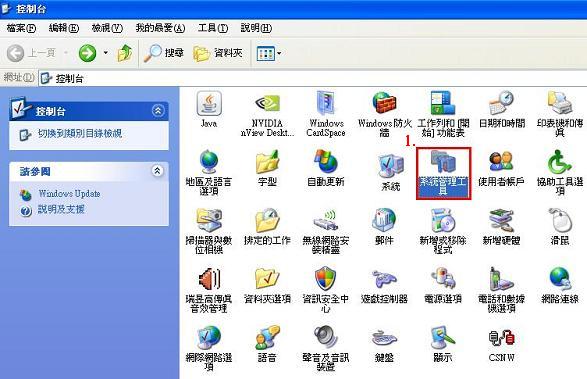Toggle the 資料夾 folders pane button

[x=218, y=53]
